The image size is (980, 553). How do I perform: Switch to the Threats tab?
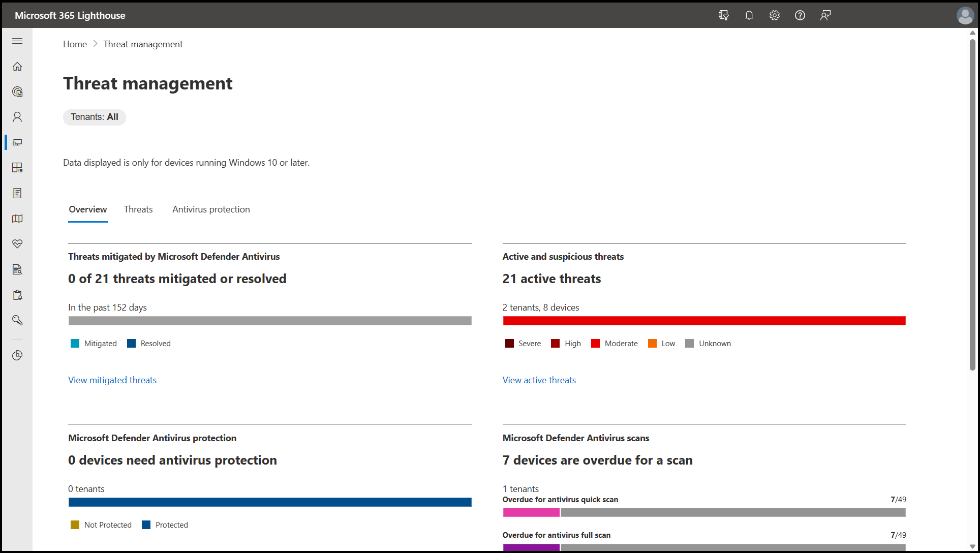coord(138,209)
